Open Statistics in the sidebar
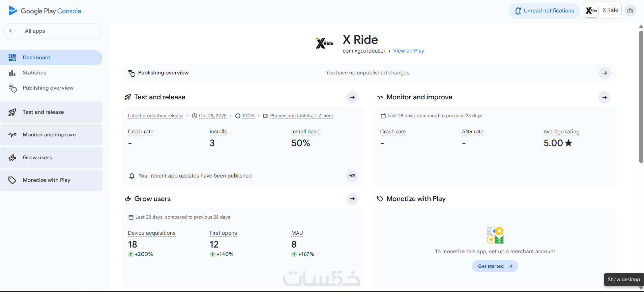Image resolution: width=644 pixels, height=292 pixels. pyautogui.click(x=34, y=73)
